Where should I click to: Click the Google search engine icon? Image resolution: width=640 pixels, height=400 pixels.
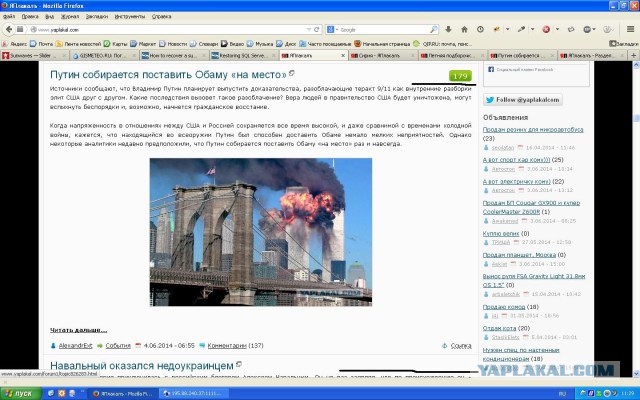[331, 29]
